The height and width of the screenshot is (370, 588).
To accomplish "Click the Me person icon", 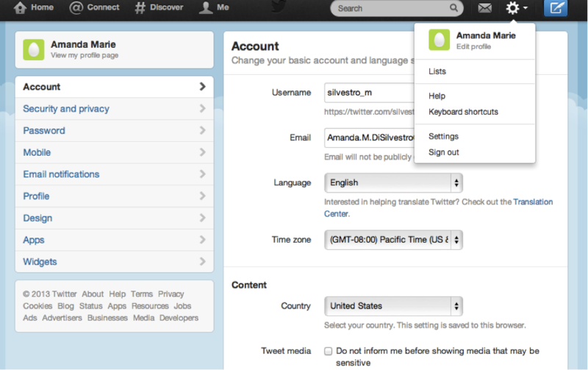I will (x=206, y=7).
